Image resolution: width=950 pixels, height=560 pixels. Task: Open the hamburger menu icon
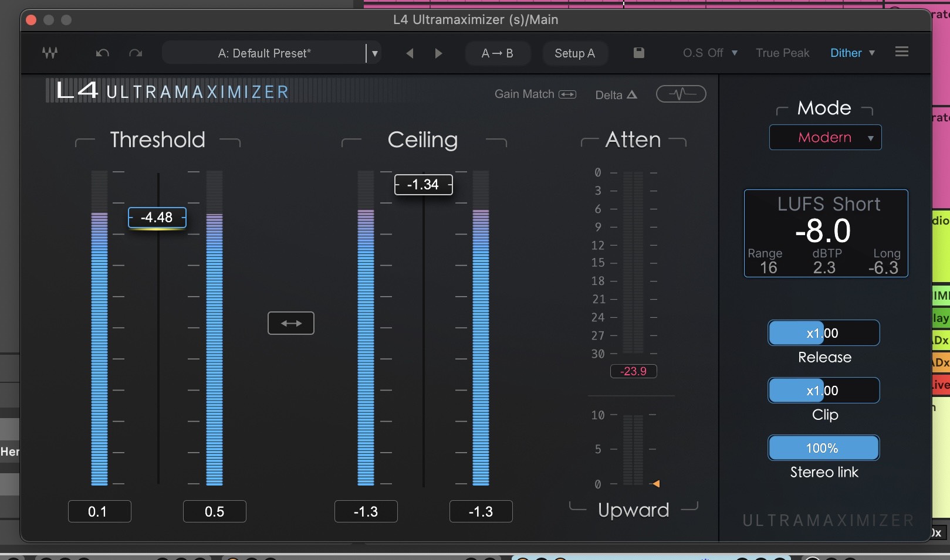pyautogui.click(x=902, y=52)
